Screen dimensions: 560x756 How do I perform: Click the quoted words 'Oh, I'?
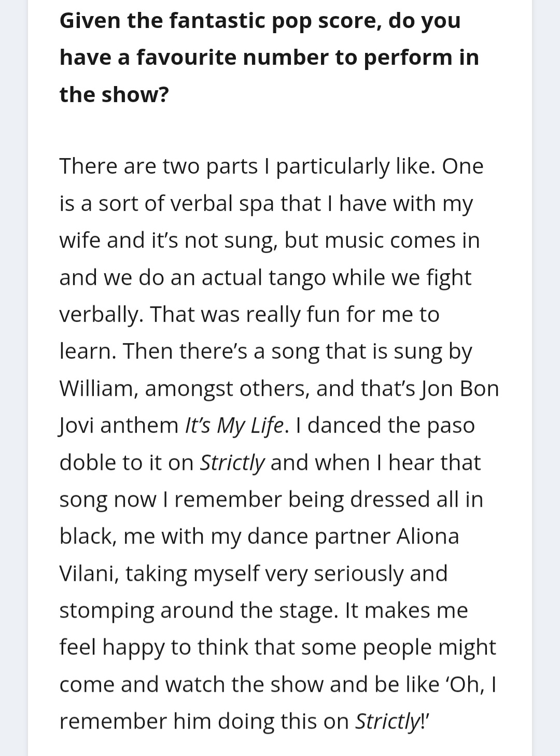[472, 684]
